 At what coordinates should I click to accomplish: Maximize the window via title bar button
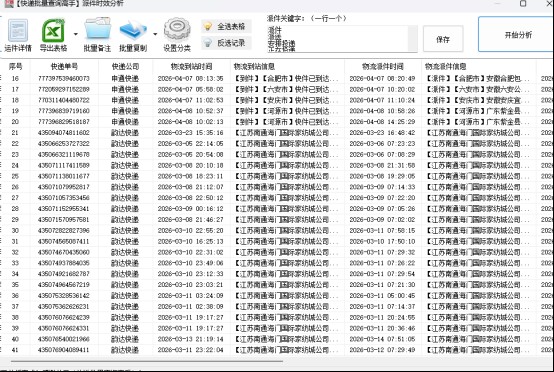(x=523, y=4)
